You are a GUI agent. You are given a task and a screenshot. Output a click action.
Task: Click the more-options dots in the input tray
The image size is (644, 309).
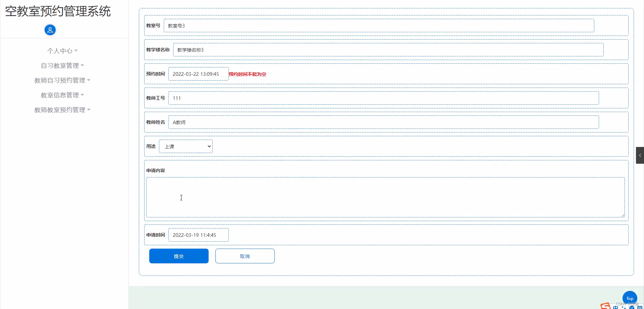[x=623, y=308]
